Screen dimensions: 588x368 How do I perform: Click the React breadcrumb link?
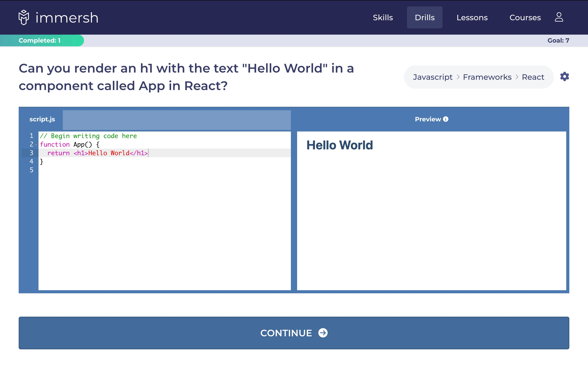(x=533, y=77)
